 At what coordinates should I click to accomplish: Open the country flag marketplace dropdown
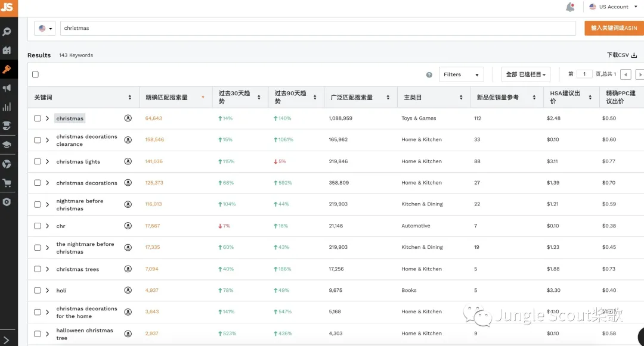[45, 28]
